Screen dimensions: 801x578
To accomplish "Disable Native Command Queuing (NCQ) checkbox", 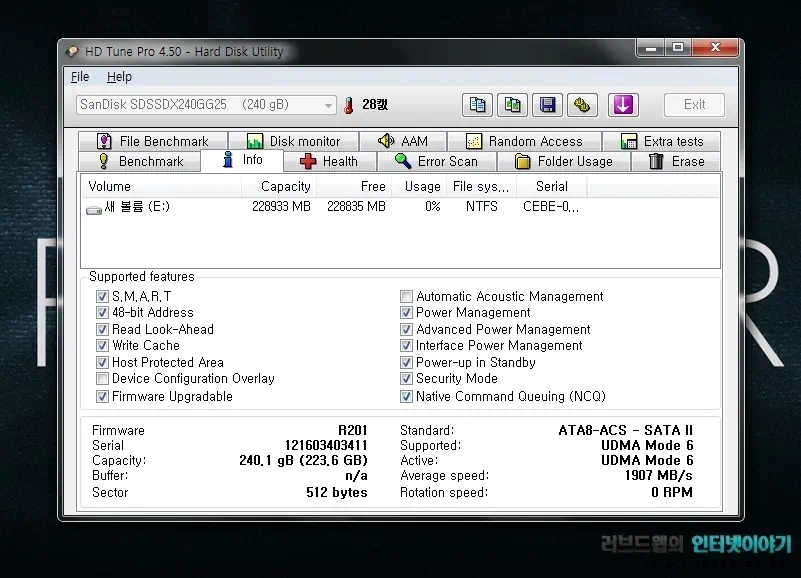I will [x=407, y=396].
